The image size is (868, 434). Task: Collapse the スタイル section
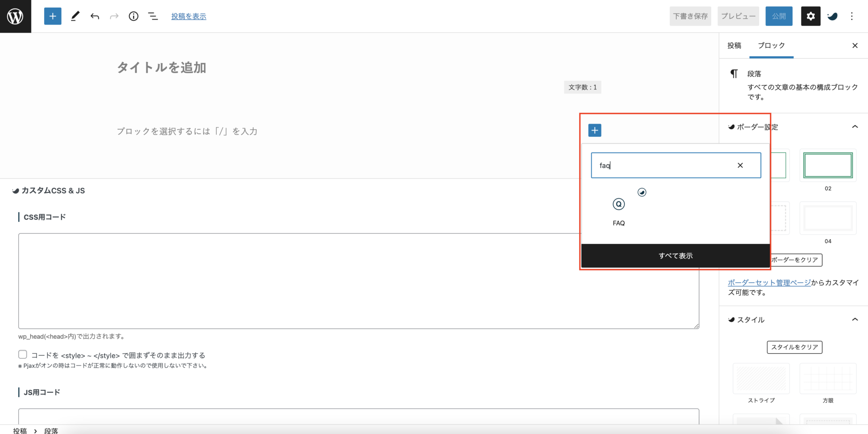click(x=855, y=319)
